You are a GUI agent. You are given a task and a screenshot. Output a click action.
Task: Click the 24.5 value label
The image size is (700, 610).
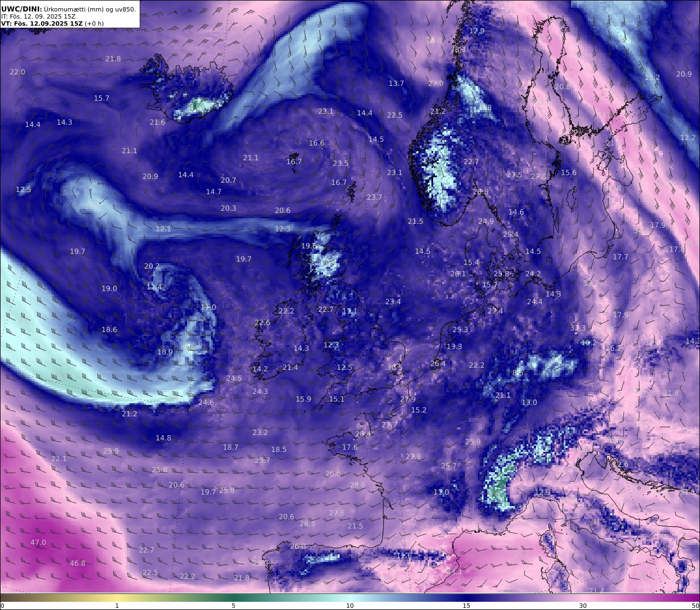(234, 379)
